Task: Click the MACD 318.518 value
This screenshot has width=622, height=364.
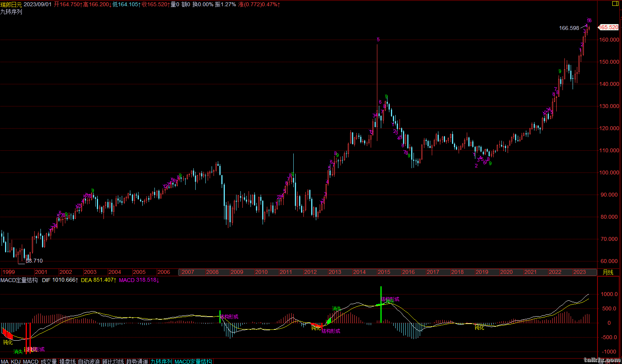Action: [x=139, y=280]
